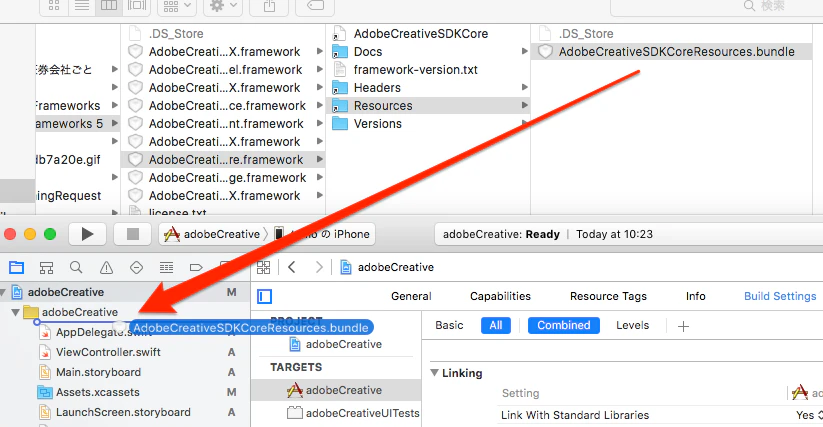The image size is (823, 427).
Task: Collapse the adobeCreative group folder triangle
Action: coord(15,313)
